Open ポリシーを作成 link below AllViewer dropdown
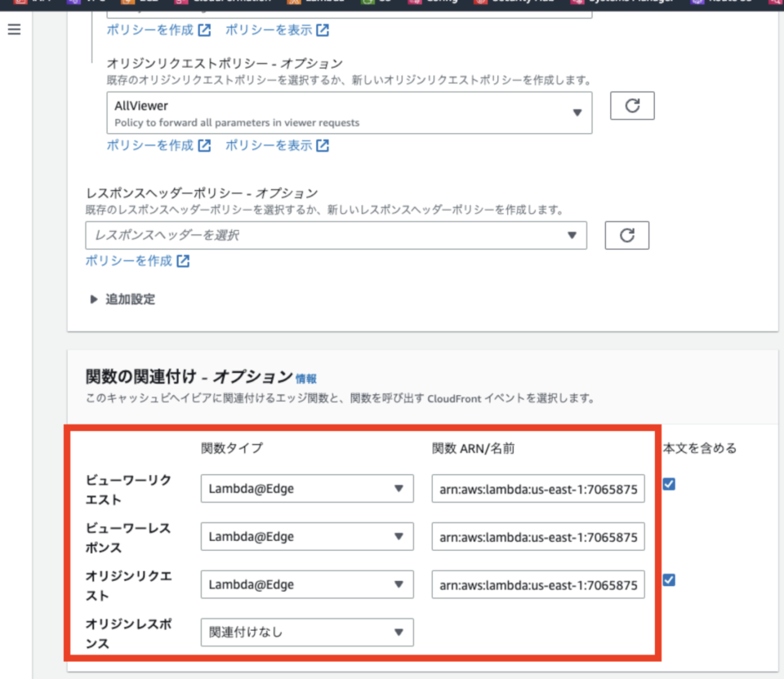The height and width of the screenshot is (679, 784). (158, 145)
